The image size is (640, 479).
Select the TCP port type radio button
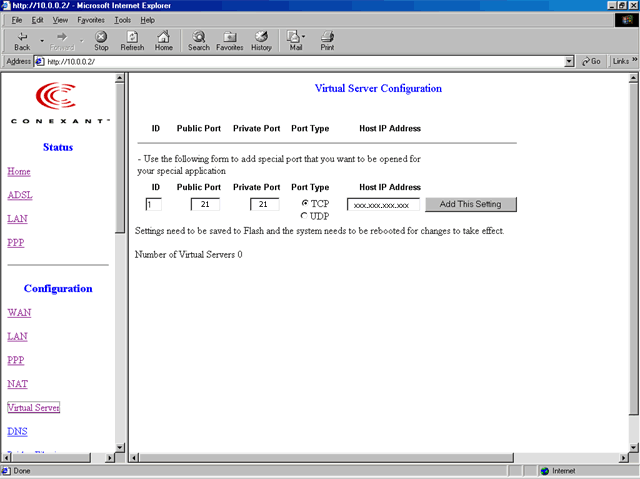coord(304,204)
